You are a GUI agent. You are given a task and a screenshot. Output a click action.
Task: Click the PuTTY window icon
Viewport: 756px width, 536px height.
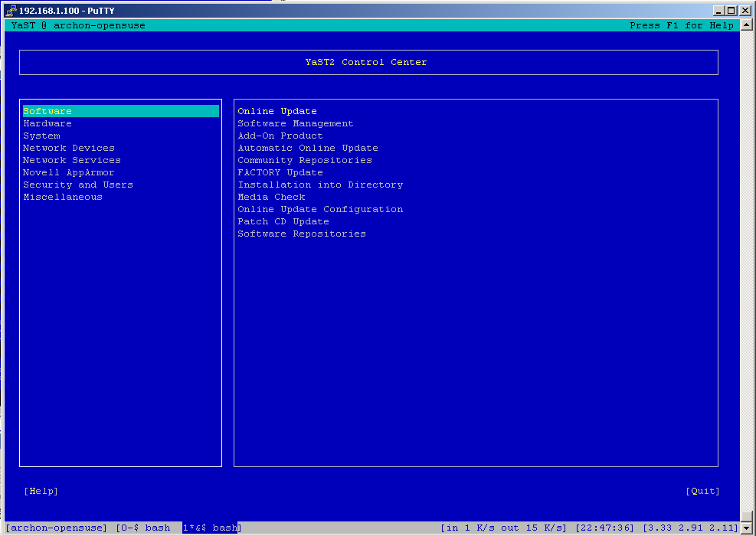[11, 11]
